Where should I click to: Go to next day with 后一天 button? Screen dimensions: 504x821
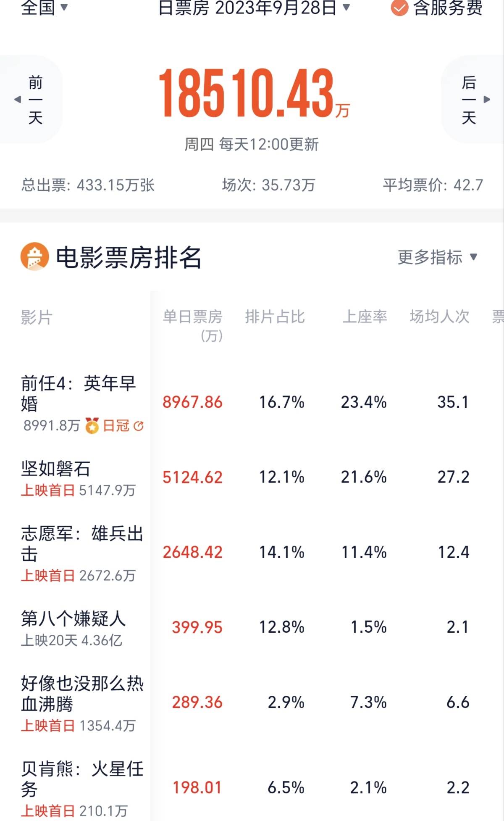pos(468,100)
